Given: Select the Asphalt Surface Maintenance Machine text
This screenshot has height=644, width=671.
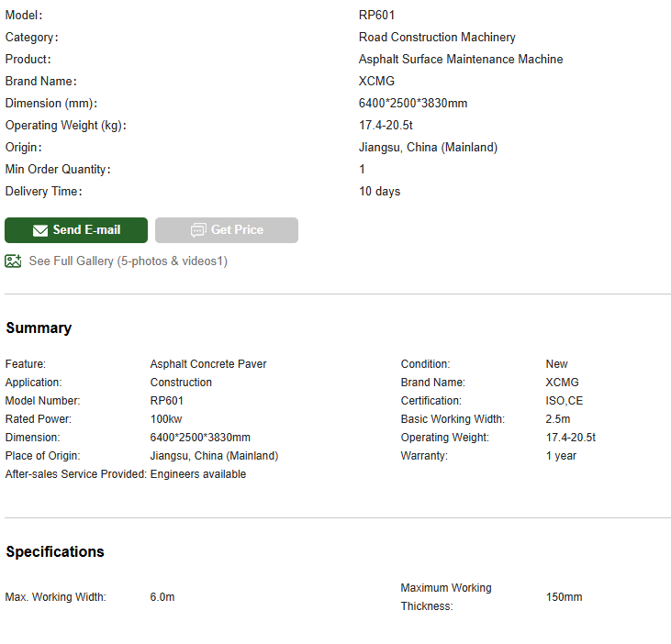Looking at the screenshot, I should pyautogui.click(x=461, y=60).
